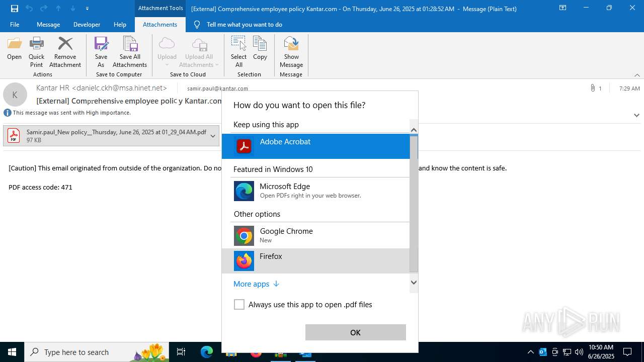Click OK in open-with dialog

pos(356,332)
